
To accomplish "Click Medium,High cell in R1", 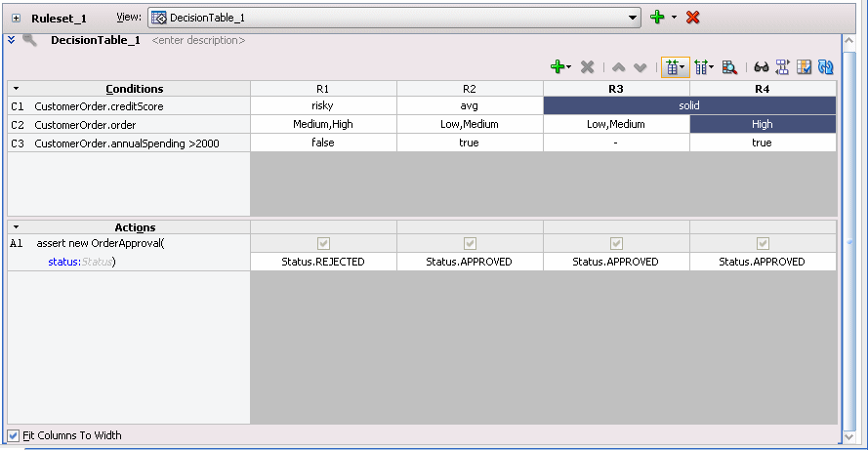I will [323, 124].
